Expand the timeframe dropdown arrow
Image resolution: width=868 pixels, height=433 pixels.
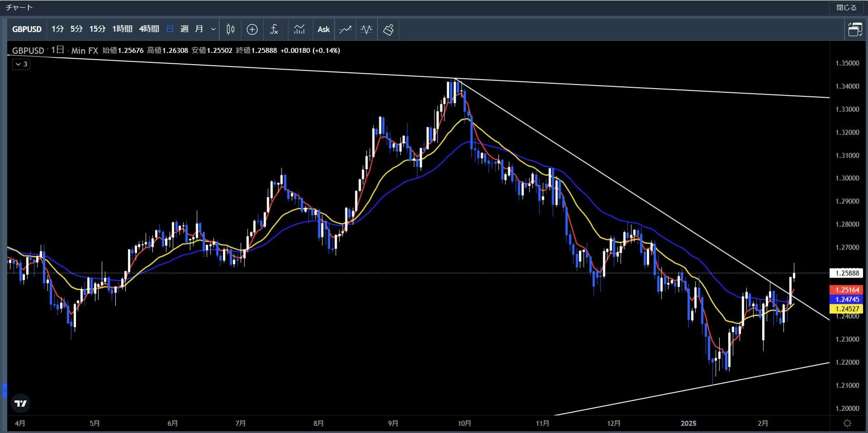coord(213,29)
